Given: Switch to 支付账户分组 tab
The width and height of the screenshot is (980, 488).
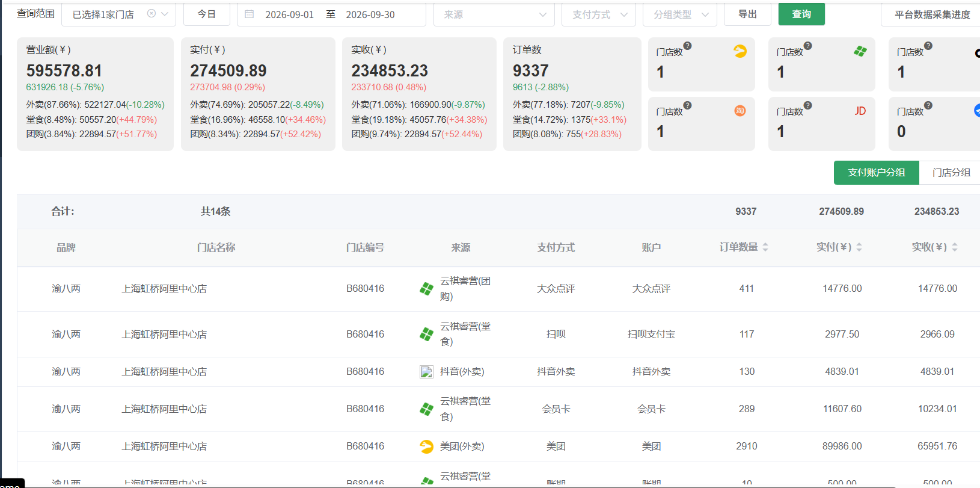Looking at the screenshot, I should (x=876, y=173).
